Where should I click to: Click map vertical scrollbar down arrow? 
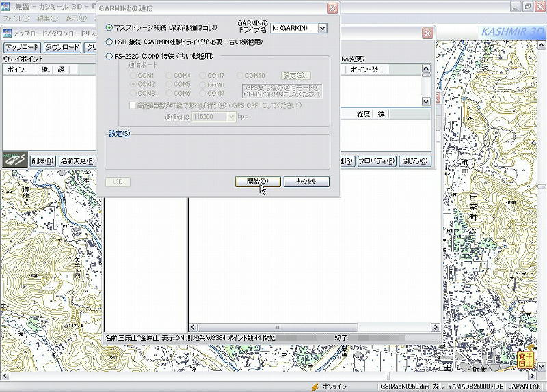pyautogui.click(x=541, y=367)
